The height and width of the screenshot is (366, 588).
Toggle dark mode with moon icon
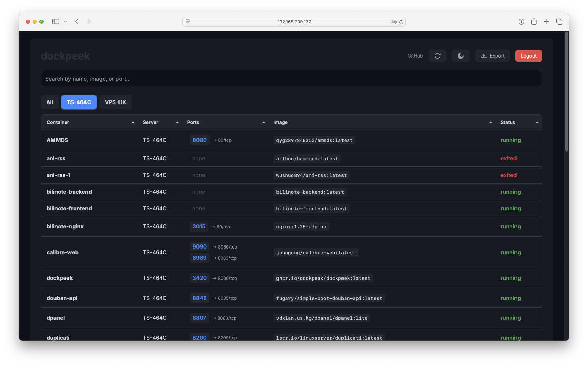pos(460,56)
